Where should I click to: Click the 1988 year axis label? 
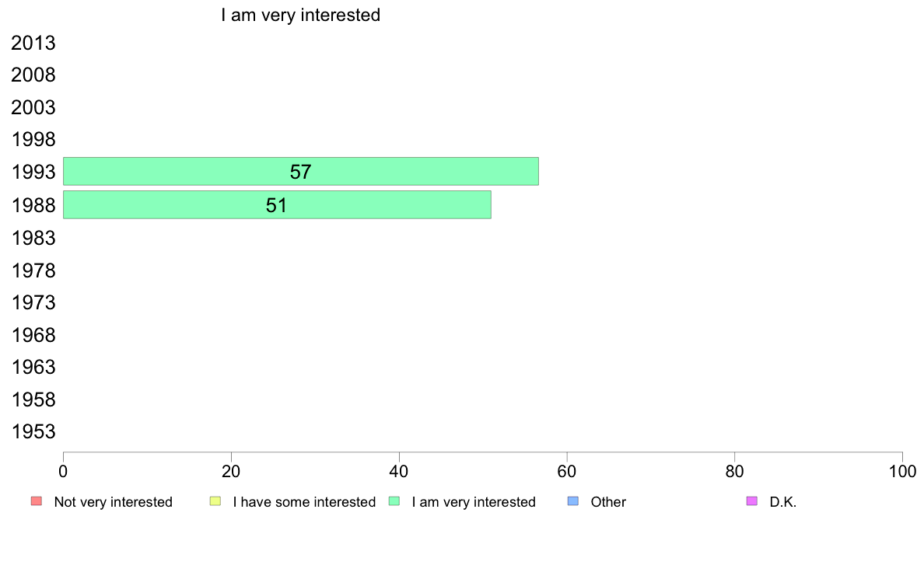pyautogui.click(x=33, y=206)
